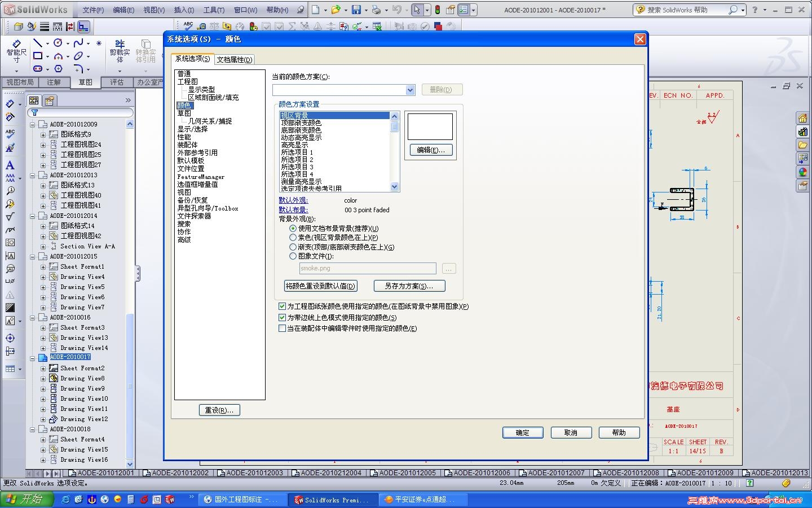Open the current color scheme dropdown
The width and height of the screenshot is (812, 508).
411,90
